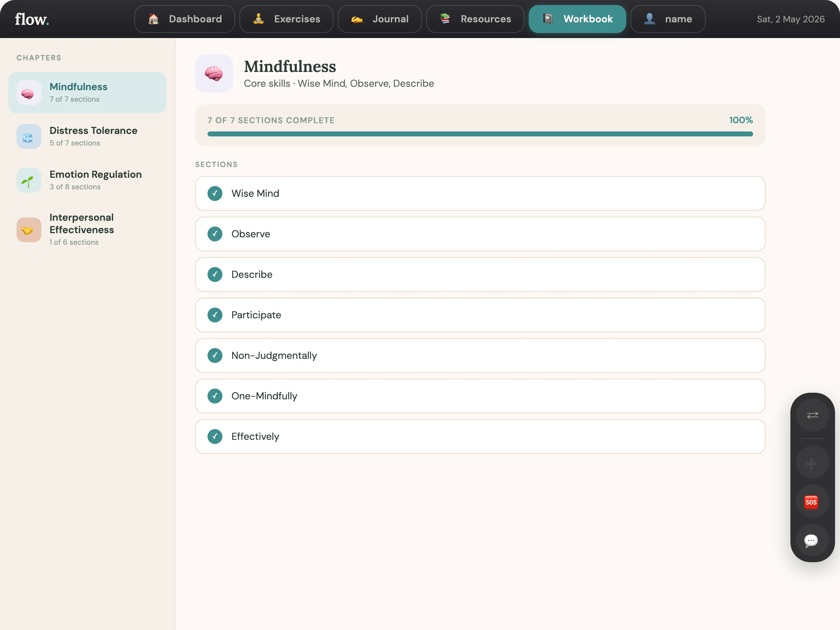
Task: Click the 'Core skills · Wise Mind, Observe, Describe' subtitle
Action: point(339,84)
